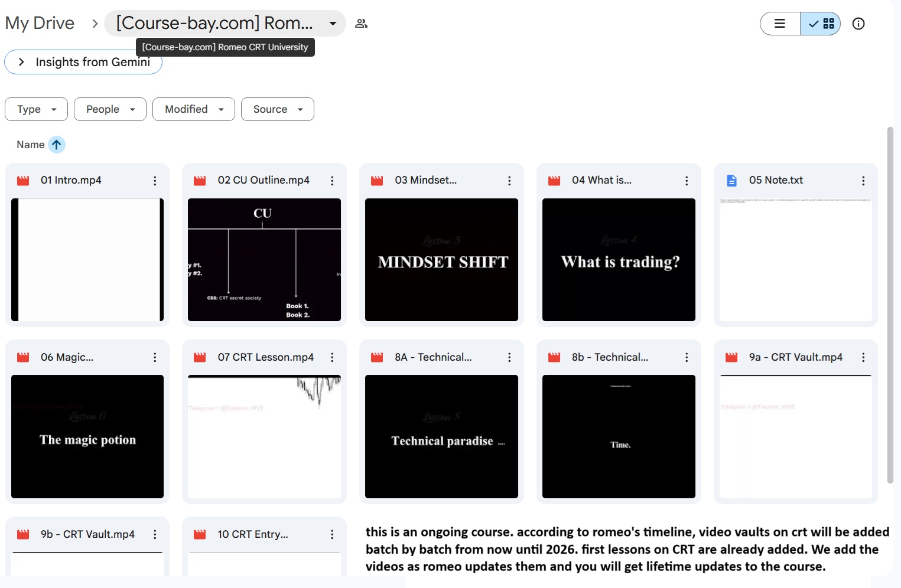Open the CU outline video thumbnail
901x588 pixels.
(x=264, y=260)
